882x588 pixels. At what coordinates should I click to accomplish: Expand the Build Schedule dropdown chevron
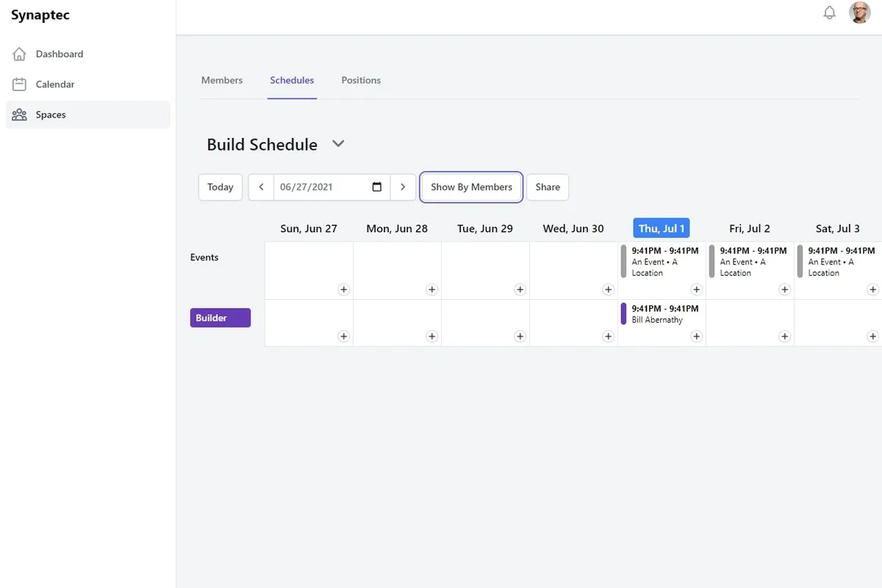(x=338, y=144)
